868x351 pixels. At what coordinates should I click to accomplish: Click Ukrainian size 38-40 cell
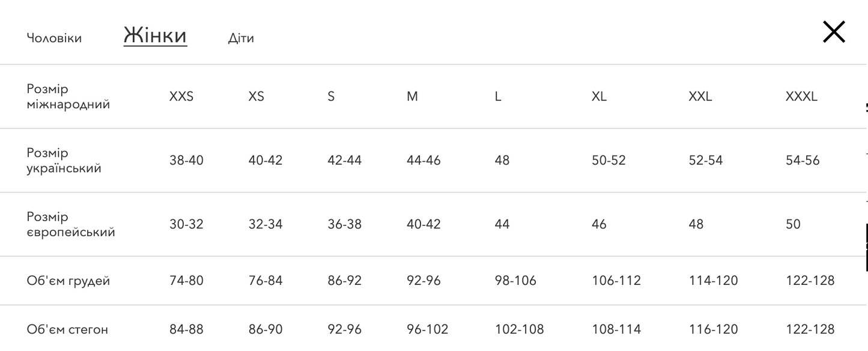click(186, 160)
